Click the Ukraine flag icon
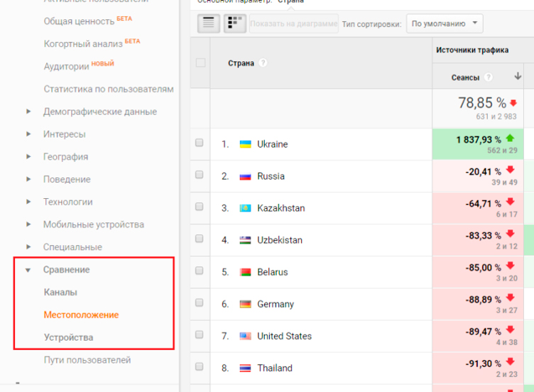The image size is (534, 392). pos(245,144)
